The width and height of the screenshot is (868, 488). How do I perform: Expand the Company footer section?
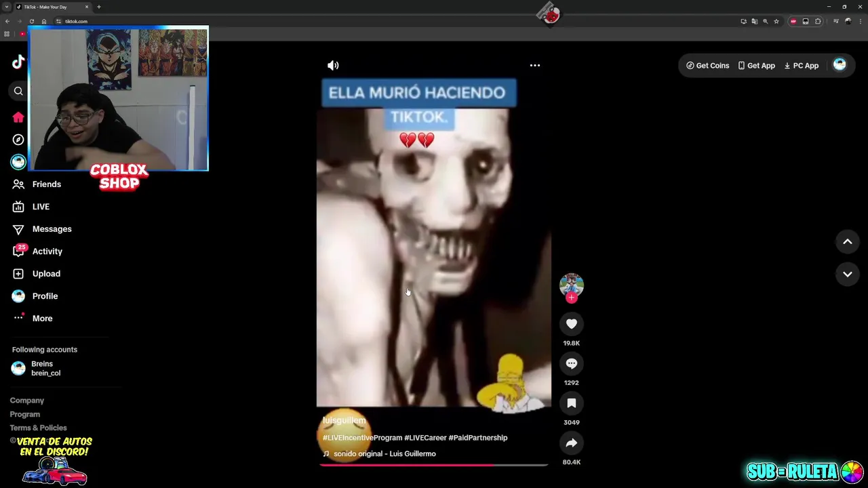(x=27, y=401)
